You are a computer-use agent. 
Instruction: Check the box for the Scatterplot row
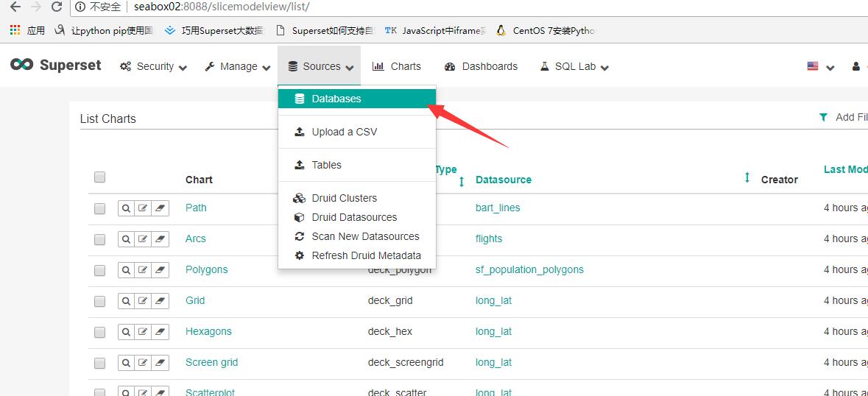(x=99, y=392)
